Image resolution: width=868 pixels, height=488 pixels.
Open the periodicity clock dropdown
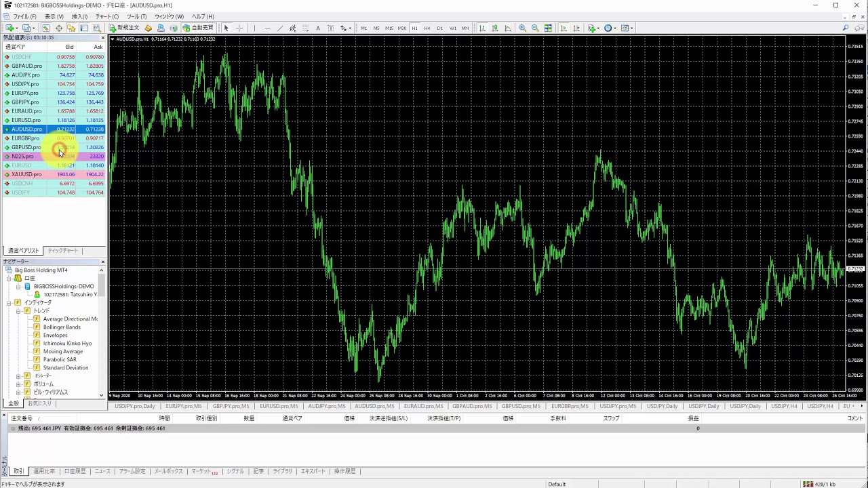pyautogui.click(x=610, y=28)
